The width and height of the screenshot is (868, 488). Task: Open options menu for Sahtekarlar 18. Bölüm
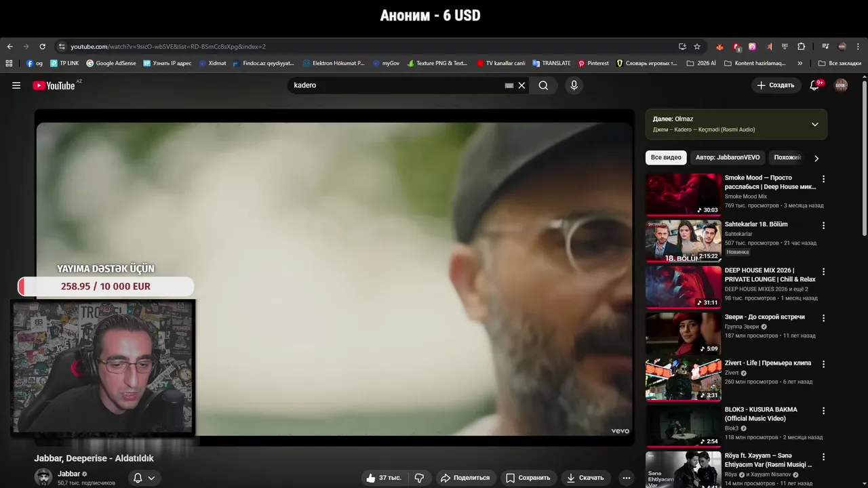(x=824, y=225)
